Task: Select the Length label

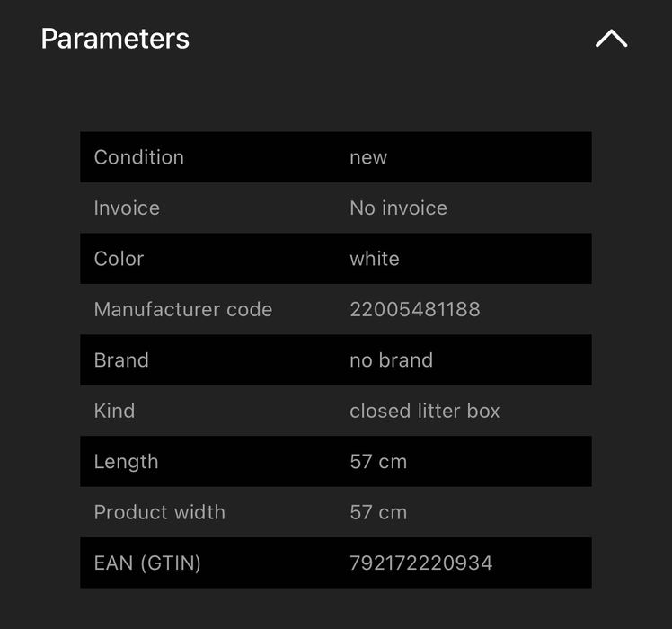Action: (x=126, y=461)
